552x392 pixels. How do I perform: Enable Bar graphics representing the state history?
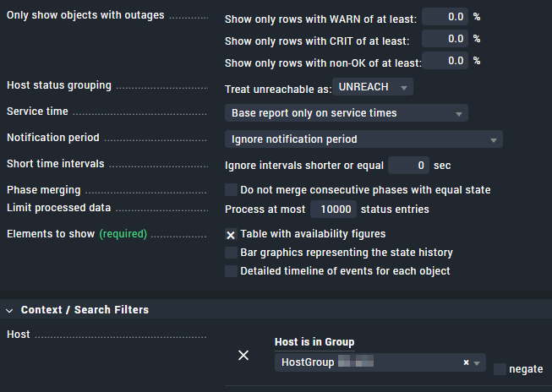click(231, 253)
